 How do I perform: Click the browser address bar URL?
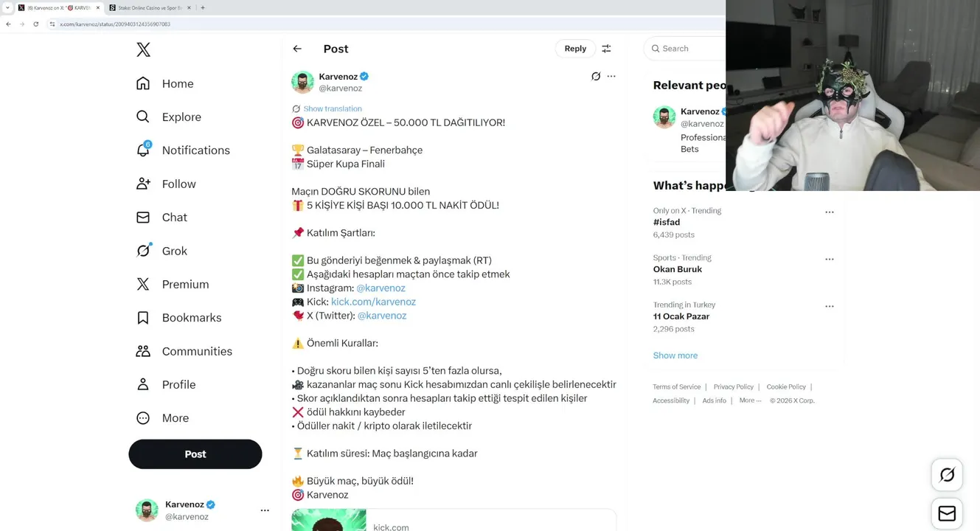coord(115,24)
